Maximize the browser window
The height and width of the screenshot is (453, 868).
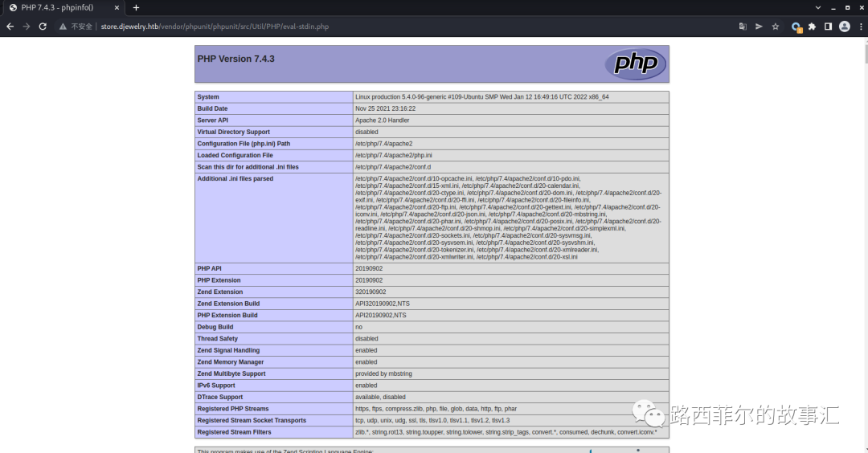pos(848,8)
